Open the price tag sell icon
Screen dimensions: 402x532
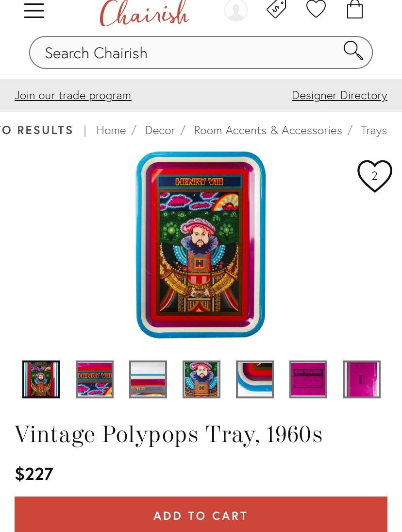tap(276, 8)
